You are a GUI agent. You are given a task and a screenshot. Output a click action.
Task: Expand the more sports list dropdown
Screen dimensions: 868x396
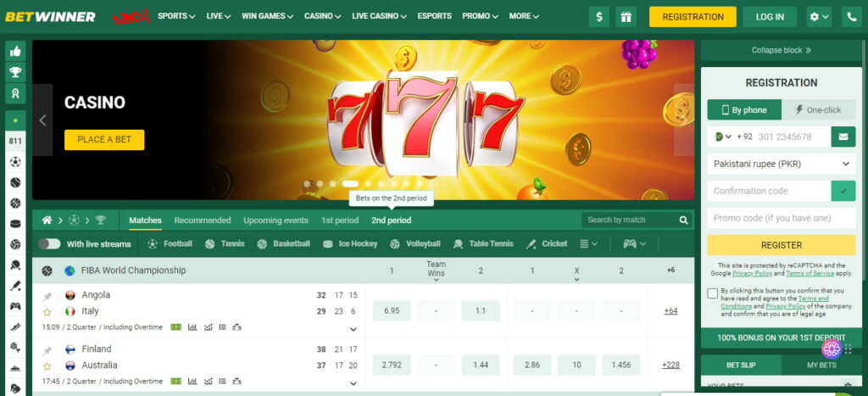pos(588,243)
